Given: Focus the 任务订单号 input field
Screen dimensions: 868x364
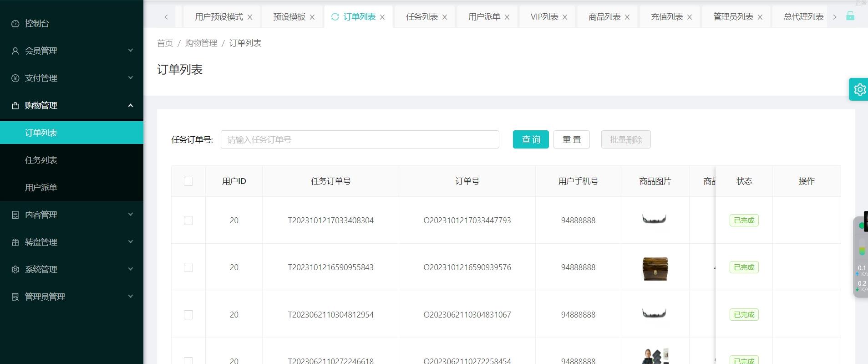Looking at the screenshot, I should (360, 139).
